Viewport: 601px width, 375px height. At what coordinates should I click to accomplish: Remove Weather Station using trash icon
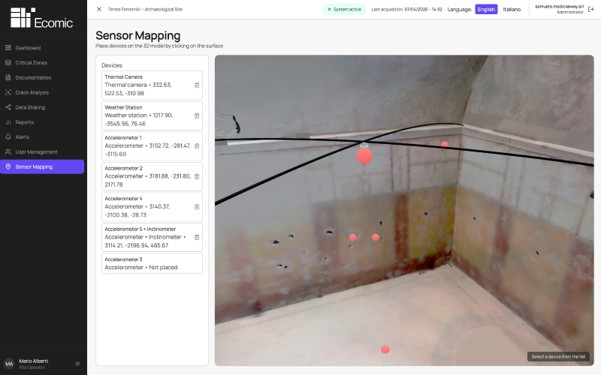(197, 115)
